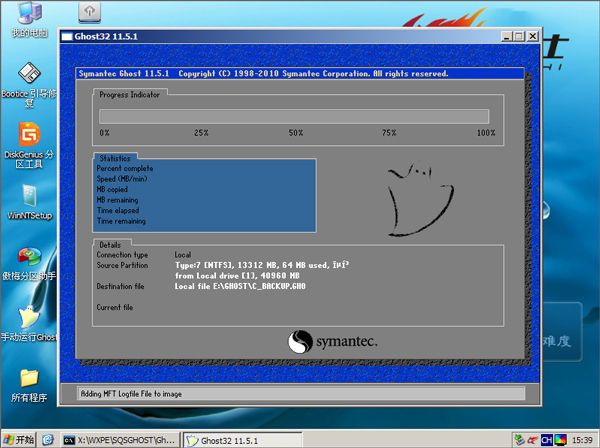Maximize the Ghost32 window
The height and width of the screenshot is (448, 600).
click(x=519, y=36)
